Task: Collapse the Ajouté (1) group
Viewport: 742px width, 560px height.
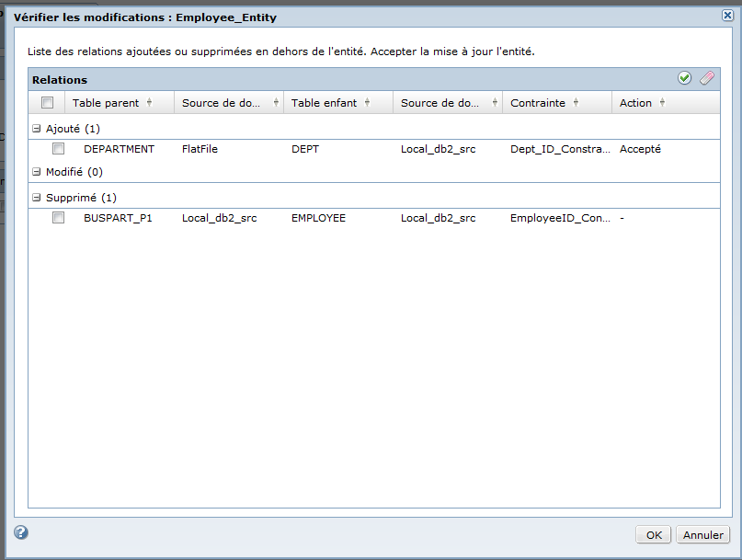Action: click(37, 130)
